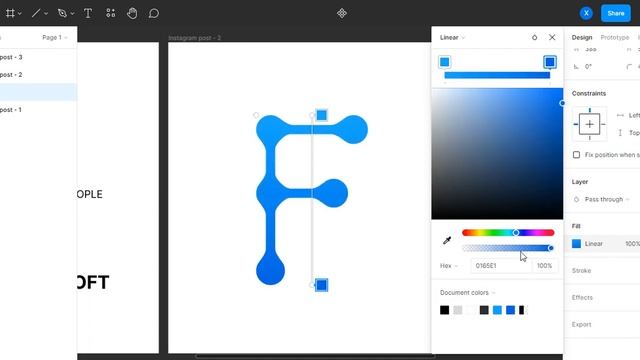The image size is (640, 360).
Task: Close the color picker panel
Action: (x=552, y=38)
